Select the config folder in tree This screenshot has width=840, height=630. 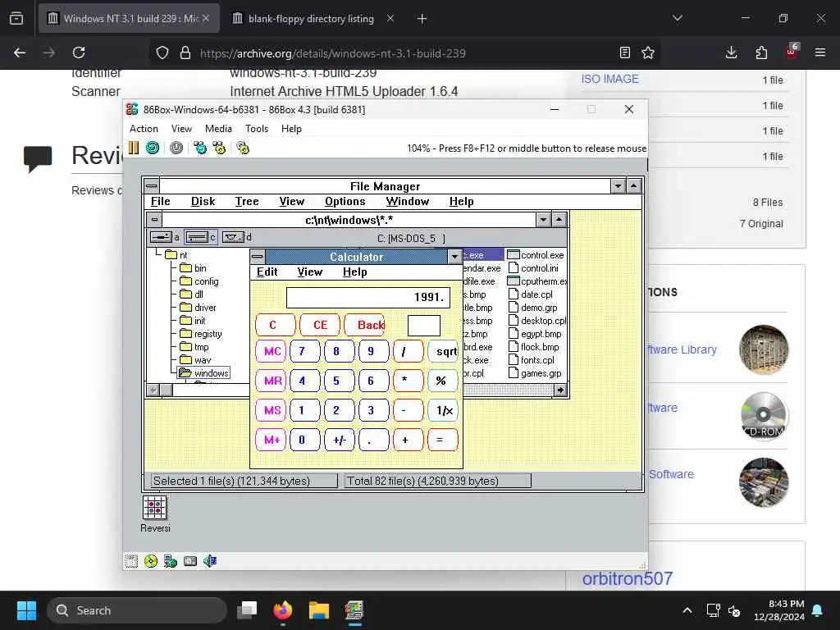tap(200, 281)
